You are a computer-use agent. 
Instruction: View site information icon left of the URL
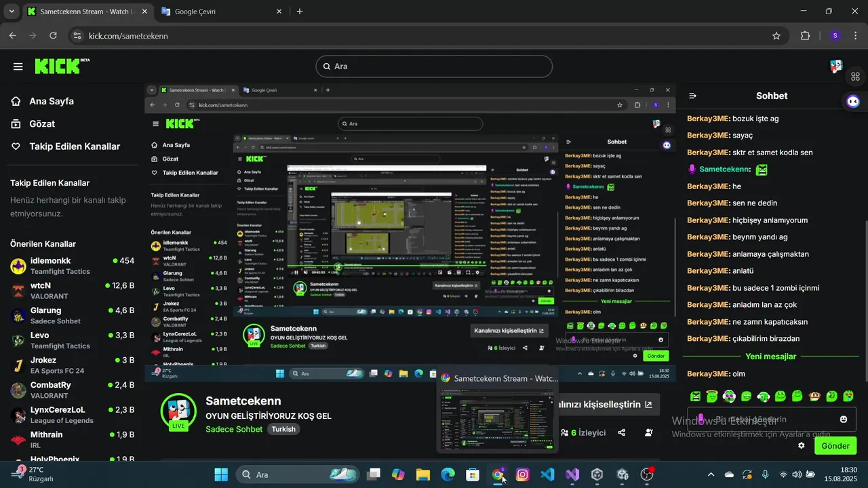point(77,36)
